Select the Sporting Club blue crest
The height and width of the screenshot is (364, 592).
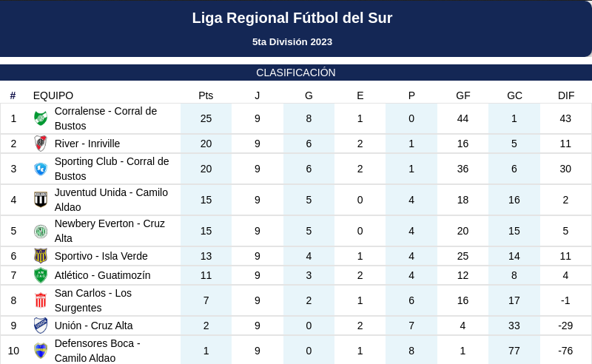click(x=41, y=169)
